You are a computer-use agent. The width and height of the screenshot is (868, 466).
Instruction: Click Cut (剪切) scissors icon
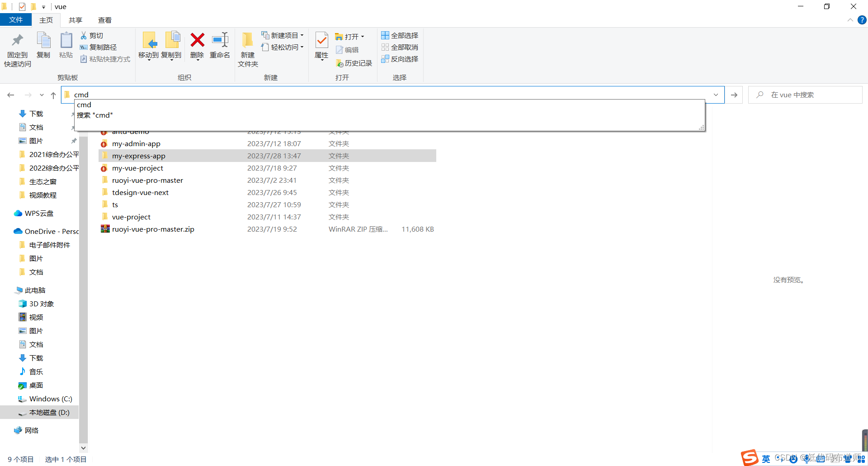click(x=84, y=35)
